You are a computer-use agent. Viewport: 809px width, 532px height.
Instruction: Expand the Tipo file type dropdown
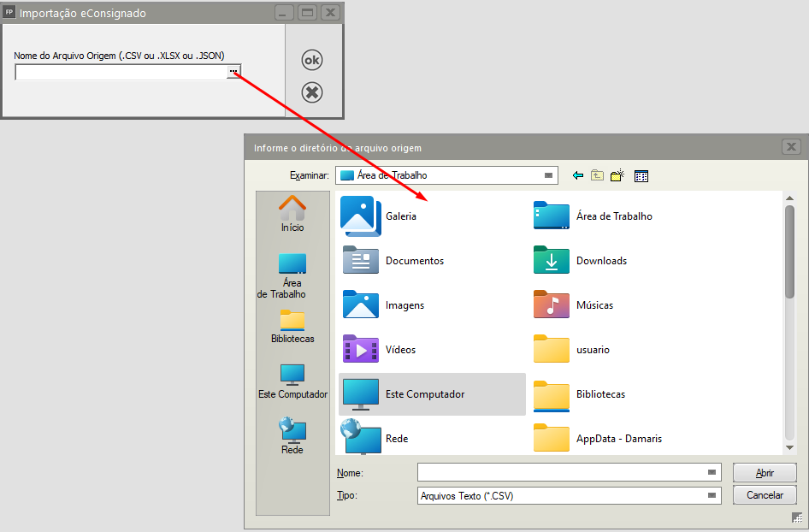point(712,495)
